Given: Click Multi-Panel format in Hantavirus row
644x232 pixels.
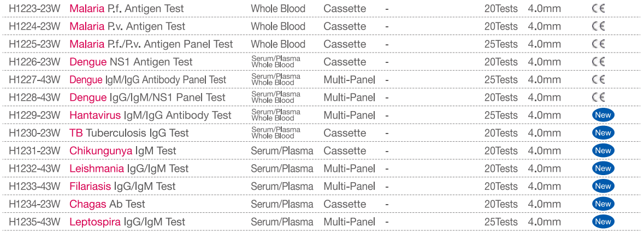Looking at the screenshot, I should click(349, 115).
